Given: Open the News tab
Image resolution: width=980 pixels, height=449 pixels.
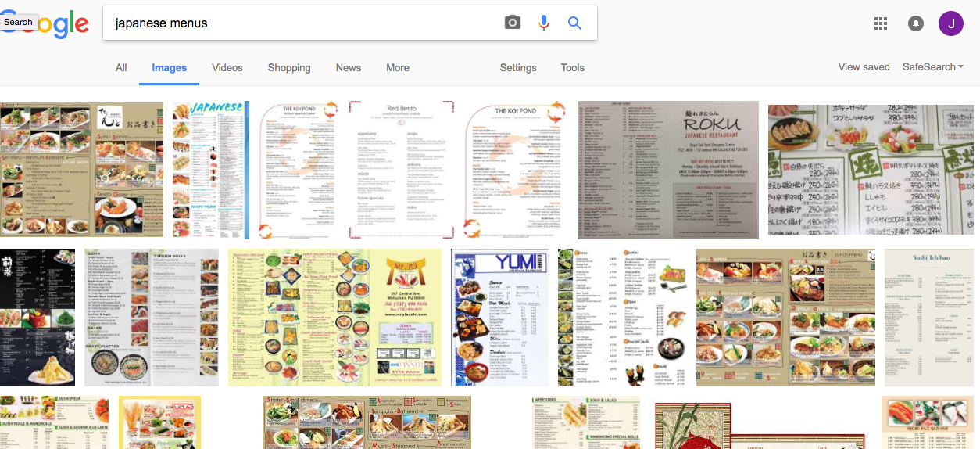Looking at the screenshot, I should 349,68.
